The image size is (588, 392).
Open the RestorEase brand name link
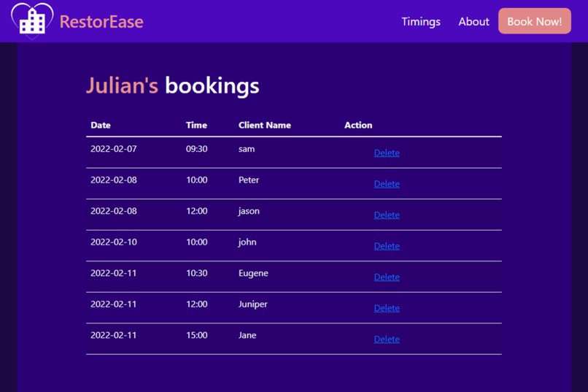[101, 22]
